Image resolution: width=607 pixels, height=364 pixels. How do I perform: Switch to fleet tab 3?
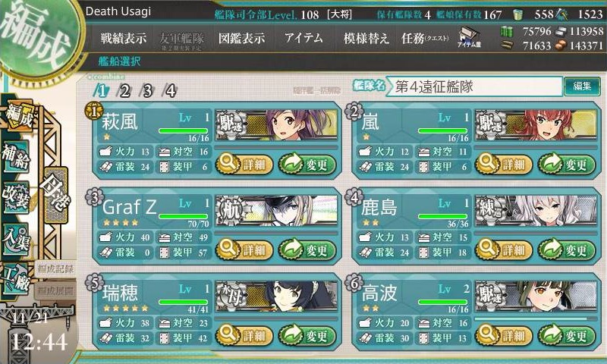147,91
